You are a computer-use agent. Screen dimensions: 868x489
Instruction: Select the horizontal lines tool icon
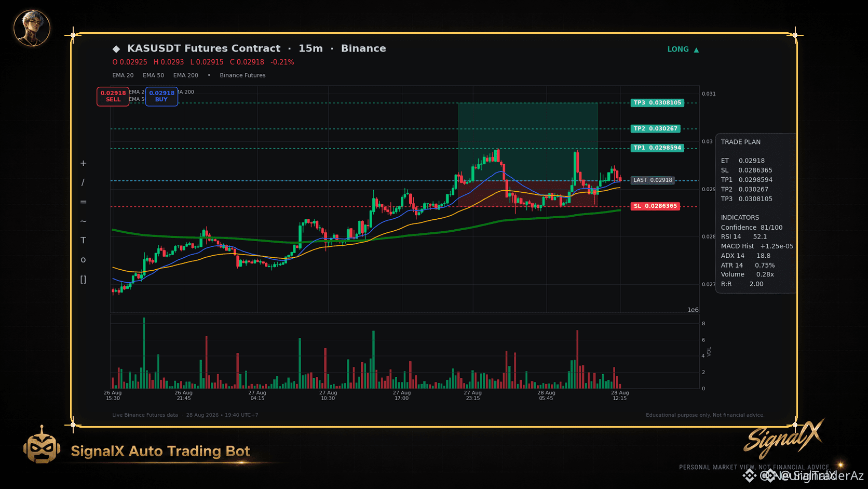(83, 202)
